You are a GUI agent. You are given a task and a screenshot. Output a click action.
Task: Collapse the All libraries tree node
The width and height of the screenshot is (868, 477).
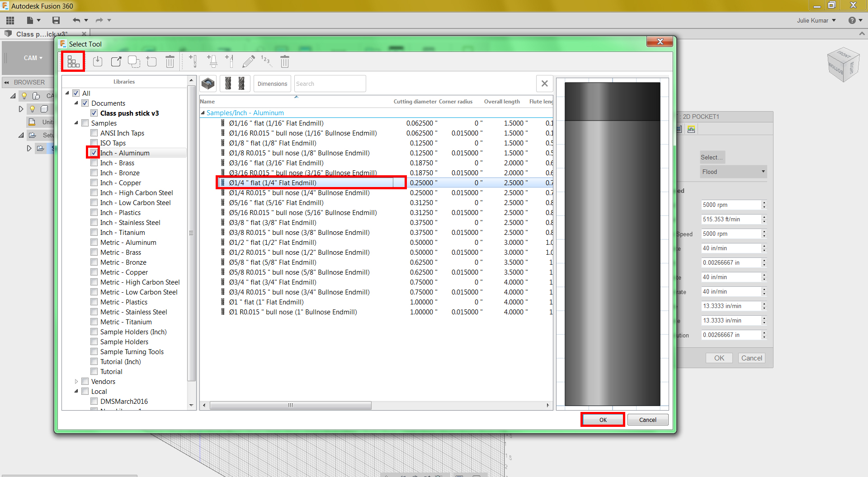(67, 93)
